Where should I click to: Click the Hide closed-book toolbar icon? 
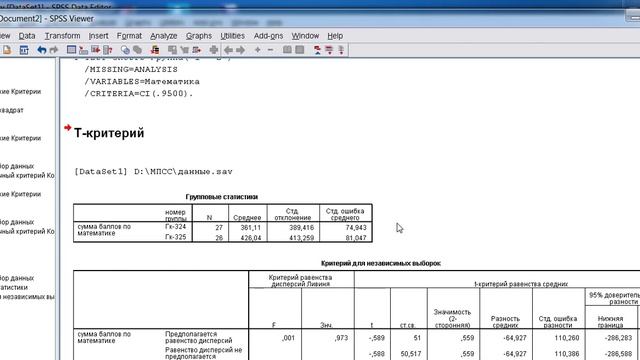click(x=300, y=50)
